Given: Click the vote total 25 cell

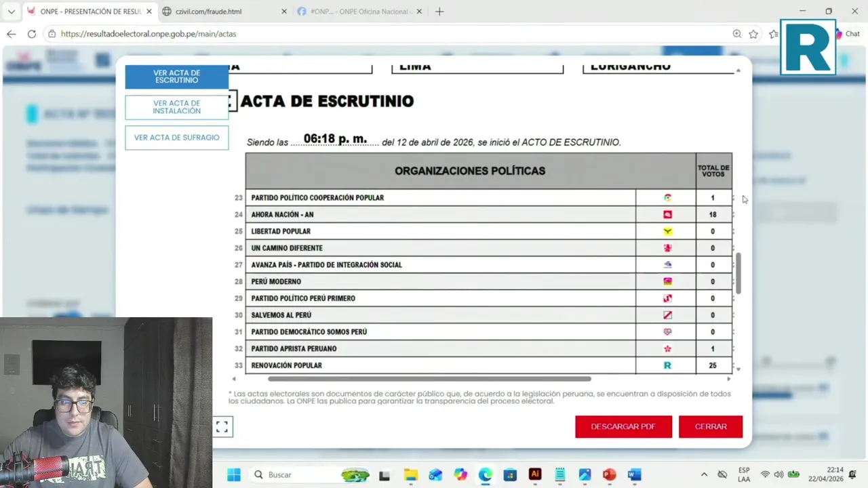Looking at the screenshot, I should pos(713,365).
